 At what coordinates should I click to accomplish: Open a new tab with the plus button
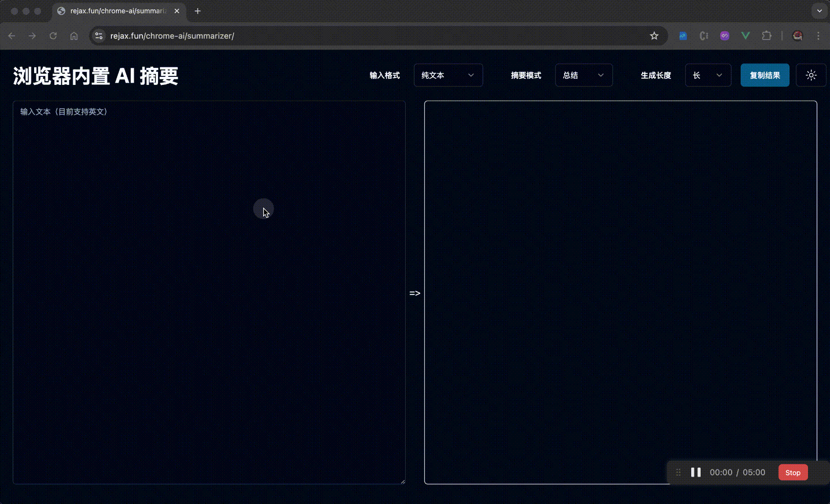198,11
